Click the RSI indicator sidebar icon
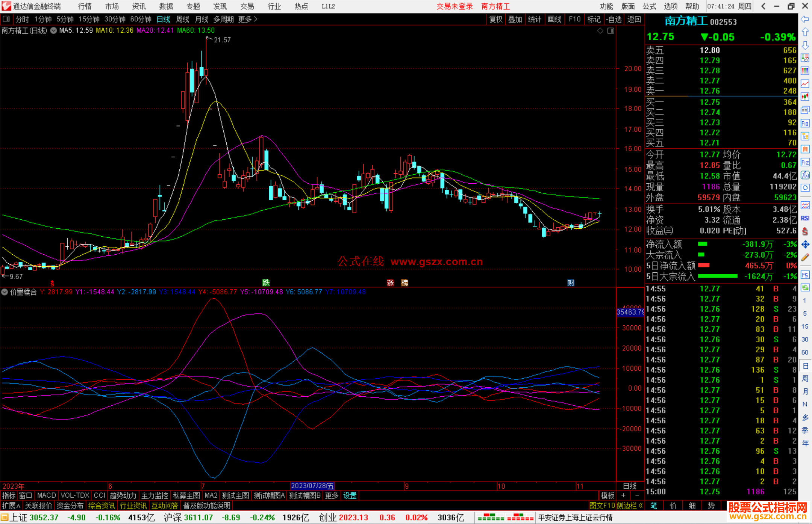Image resolution: width=812 pixels, height=524 pixels. click(805, 218)
